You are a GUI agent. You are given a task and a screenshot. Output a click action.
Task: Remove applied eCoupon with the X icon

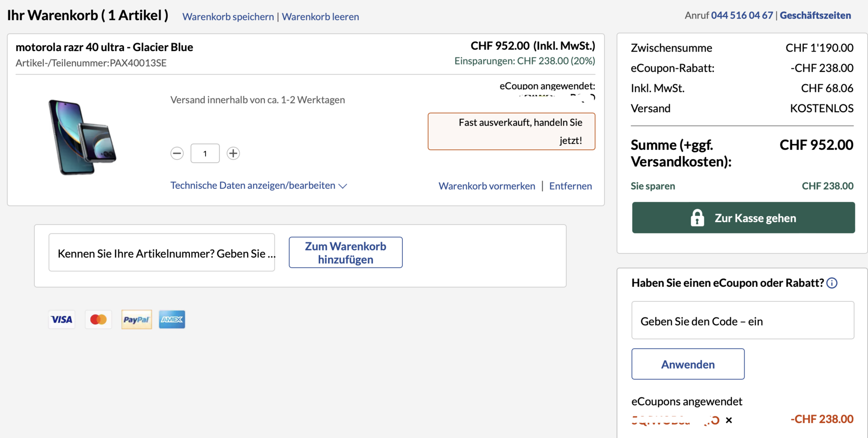(729, 420)
